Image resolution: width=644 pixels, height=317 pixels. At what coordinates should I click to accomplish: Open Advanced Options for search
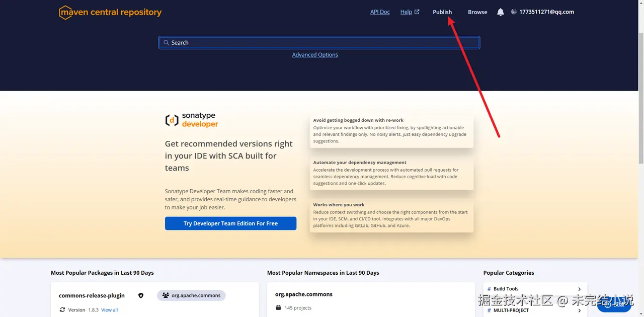coord(315,55)
